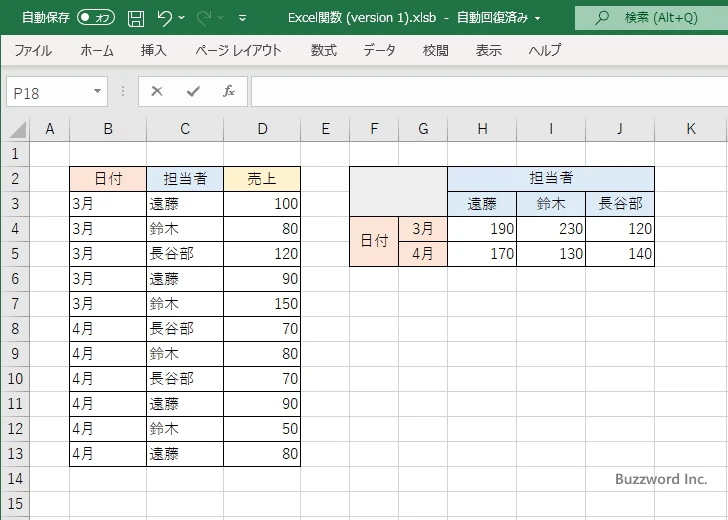Click cell D7 containing 150
Image resolution: width=728 pixels, height=520 pixels.
[x=262, y=304]
